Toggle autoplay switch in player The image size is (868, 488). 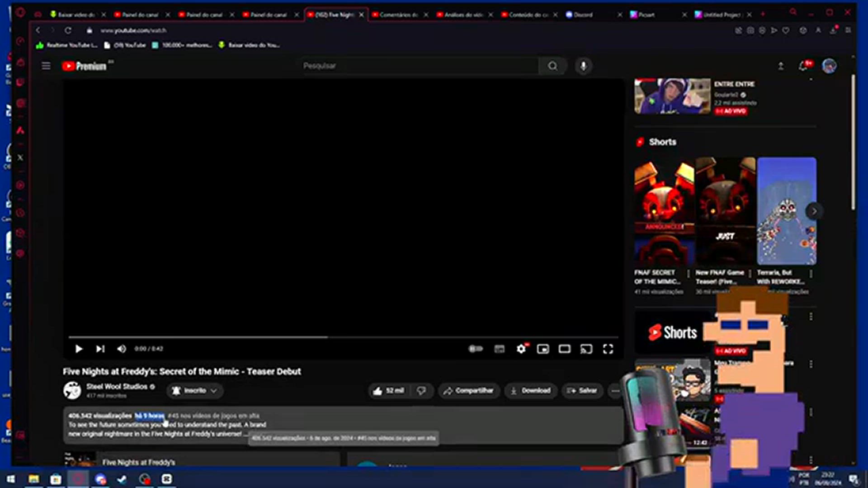(476, 349)
